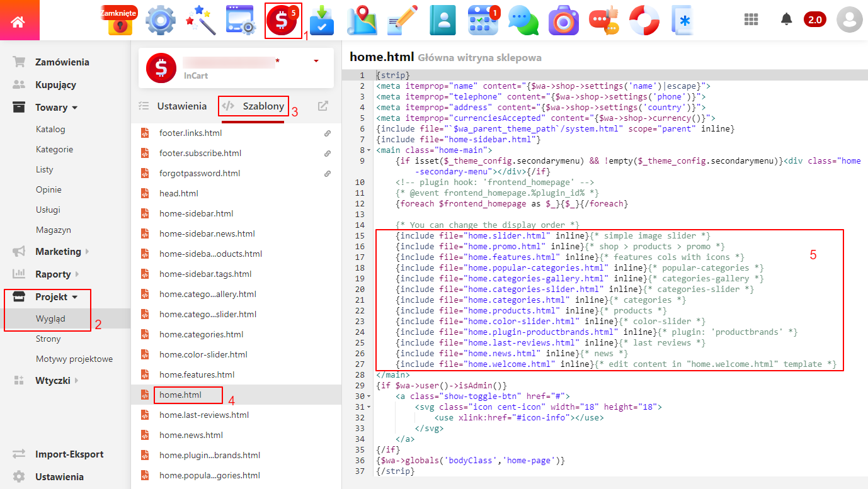Open notifications bell
This screenshot has width=868, height=489.
click(786, 20)
